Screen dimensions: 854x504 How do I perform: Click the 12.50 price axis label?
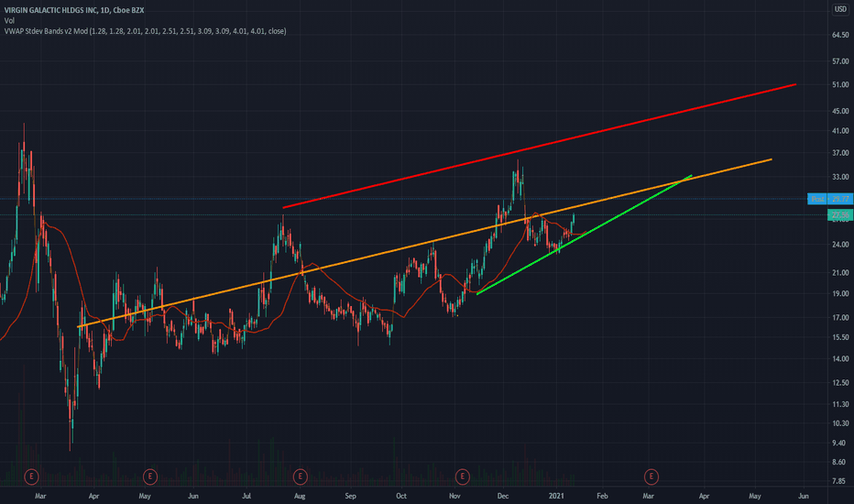840,382
